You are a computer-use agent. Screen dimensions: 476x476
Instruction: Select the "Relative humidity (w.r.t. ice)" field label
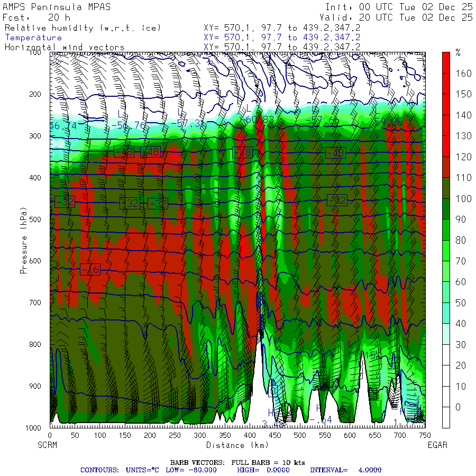click(83, 28)
